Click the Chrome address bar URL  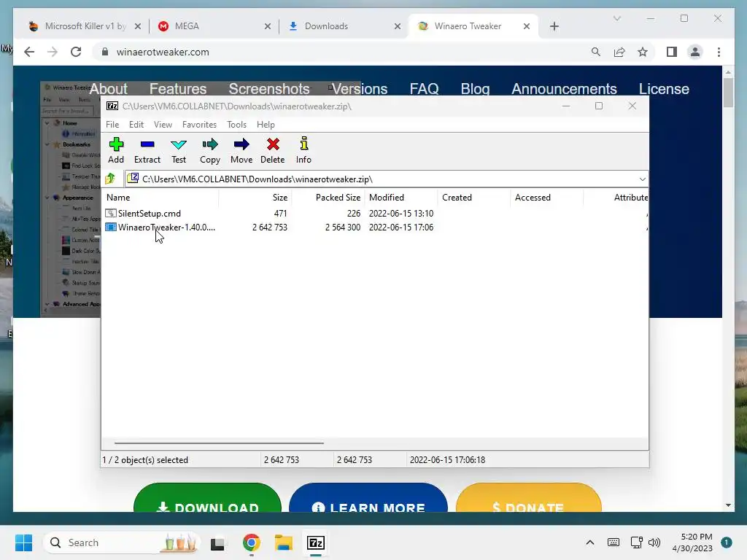[x=163, y=52]
